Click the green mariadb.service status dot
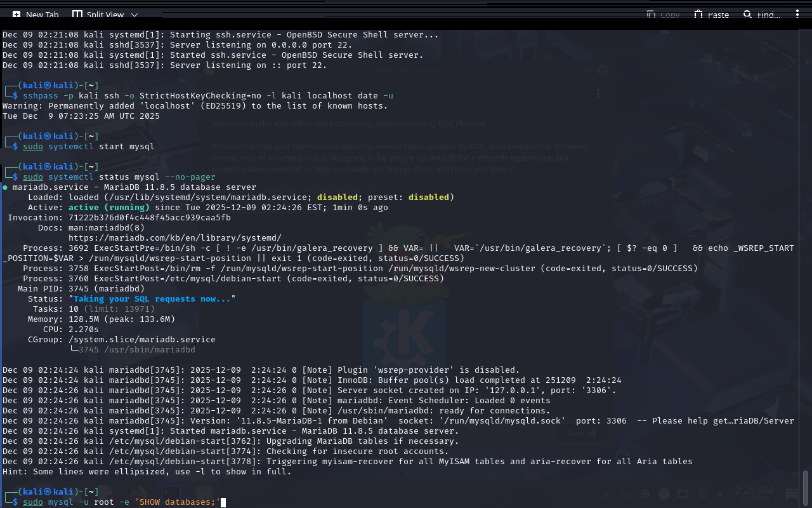The image size is (812, 508). pos(5,187)
